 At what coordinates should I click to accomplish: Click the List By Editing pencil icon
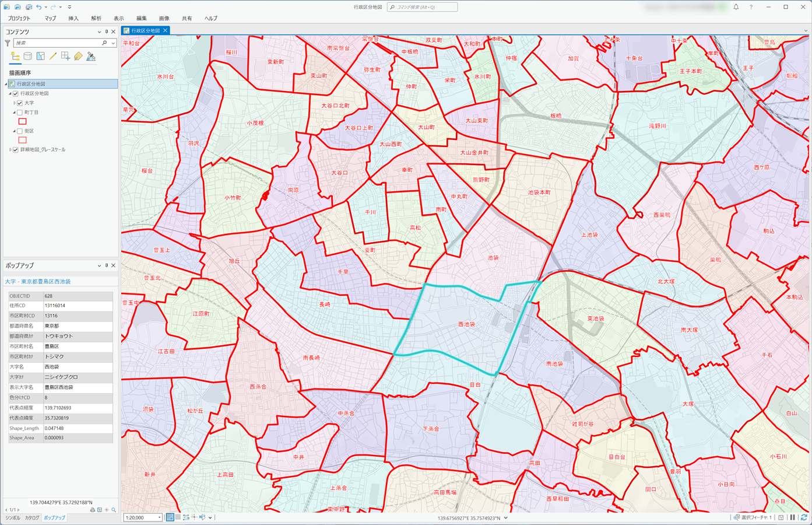(x=53, y=57)
